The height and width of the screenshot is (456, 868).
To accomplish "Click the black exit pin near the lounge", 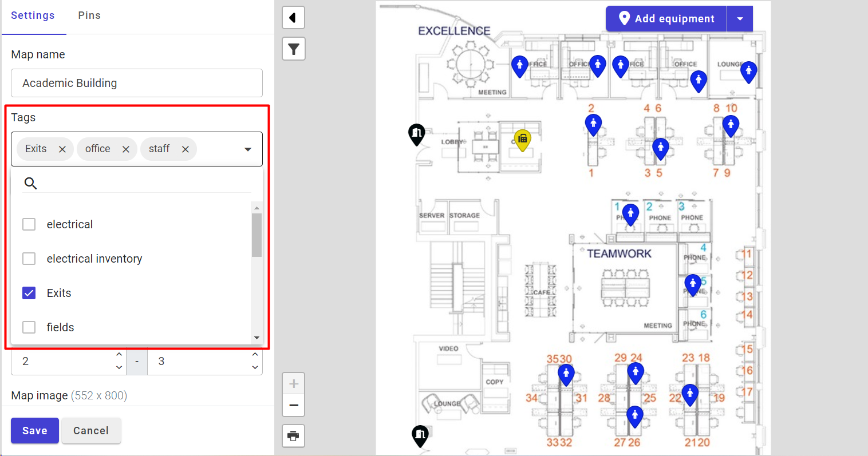I will (x=420, y=436).
